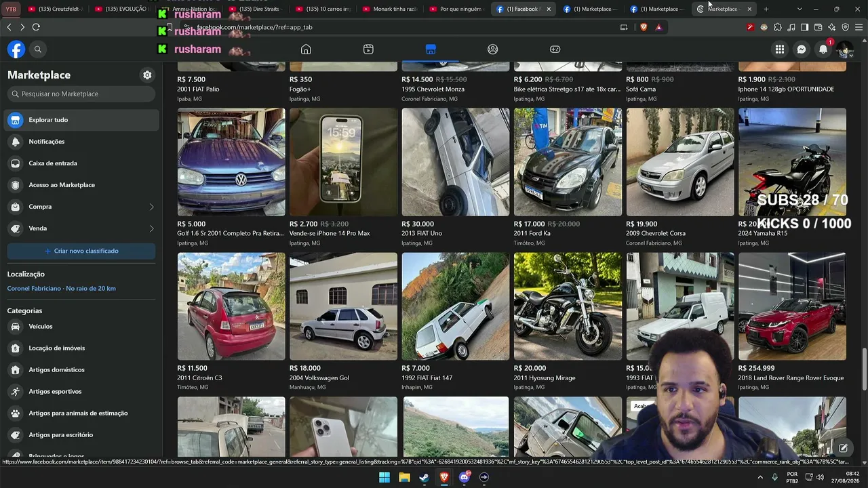Open the Golf 1.6 Sr 2001 listing photo
Screen dimensions: 868x488
[231, 162]
